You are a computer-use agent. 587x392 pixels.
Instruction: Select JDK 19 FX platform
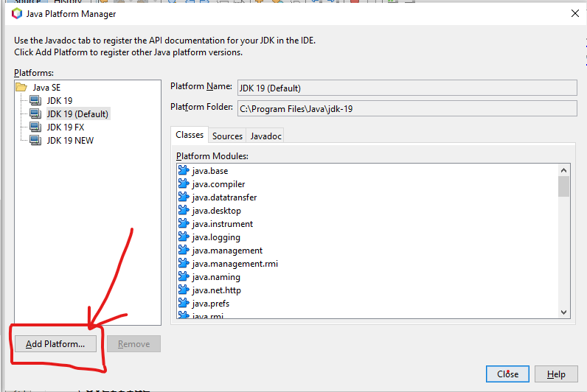(x=66, y=127)
